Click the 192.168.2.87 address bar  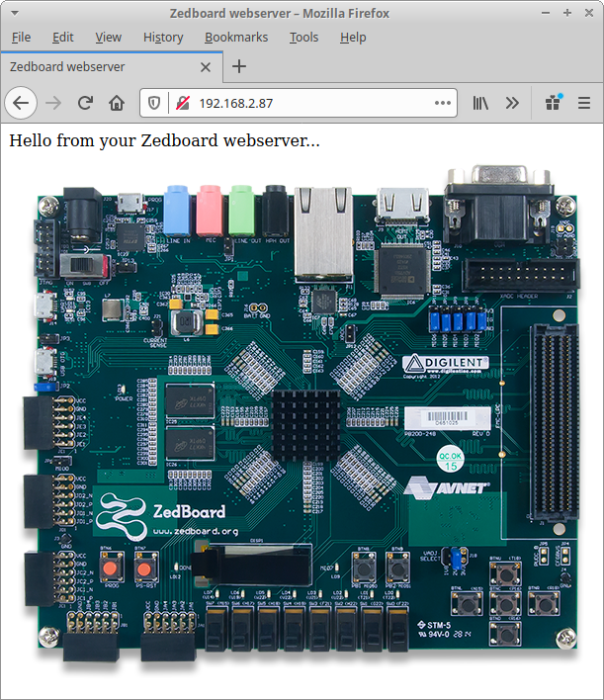tap(306, 103)
